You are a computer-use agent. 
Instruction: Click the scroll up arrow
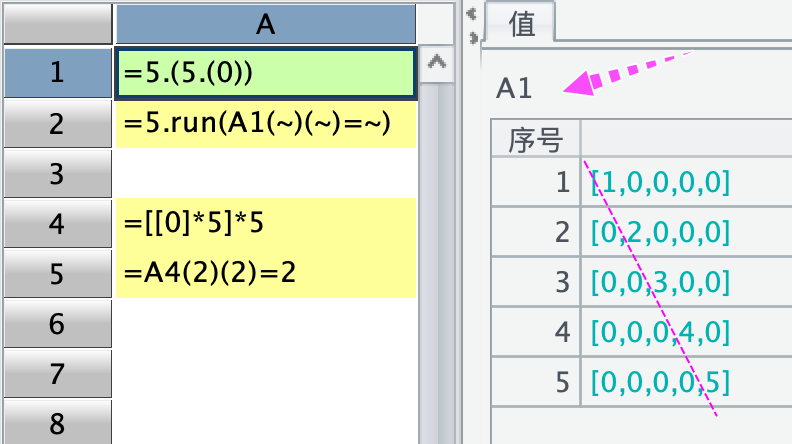[436, 64]
